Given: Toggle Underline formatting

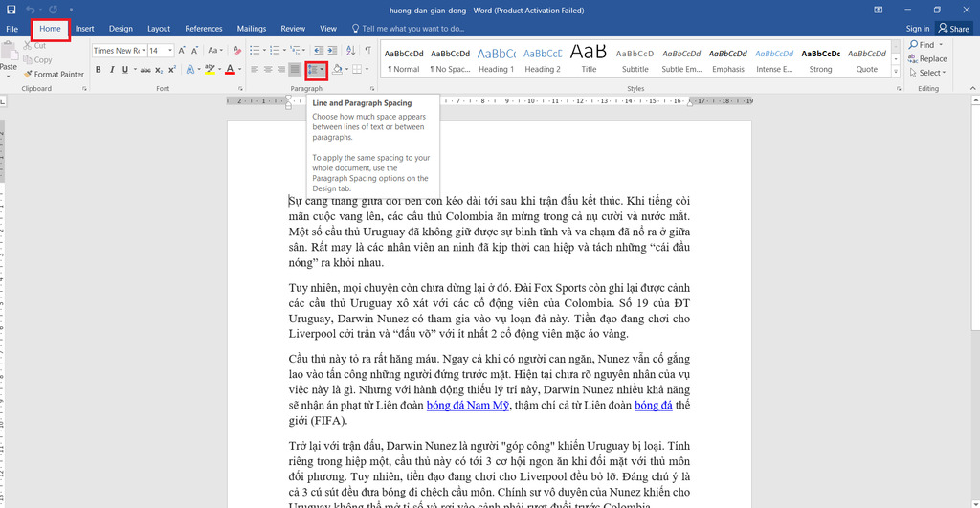Looking at the screenshot, I should 125,69.
